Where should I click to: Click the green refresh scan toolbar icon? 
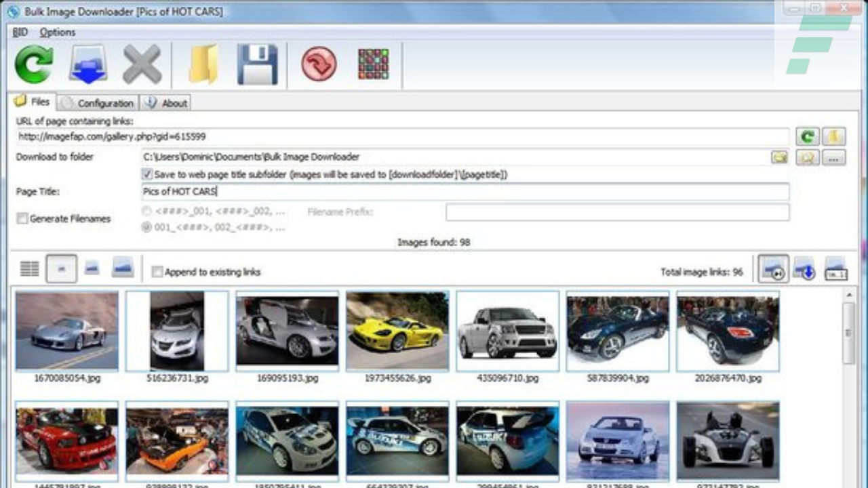(x=33, y=65)
